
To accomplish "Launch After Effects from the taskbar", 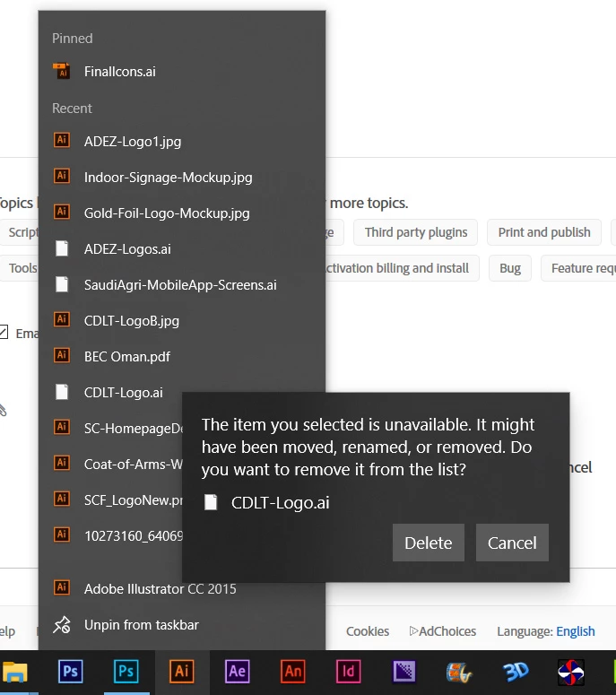I will pyautogui.click(x=238, y=672).
